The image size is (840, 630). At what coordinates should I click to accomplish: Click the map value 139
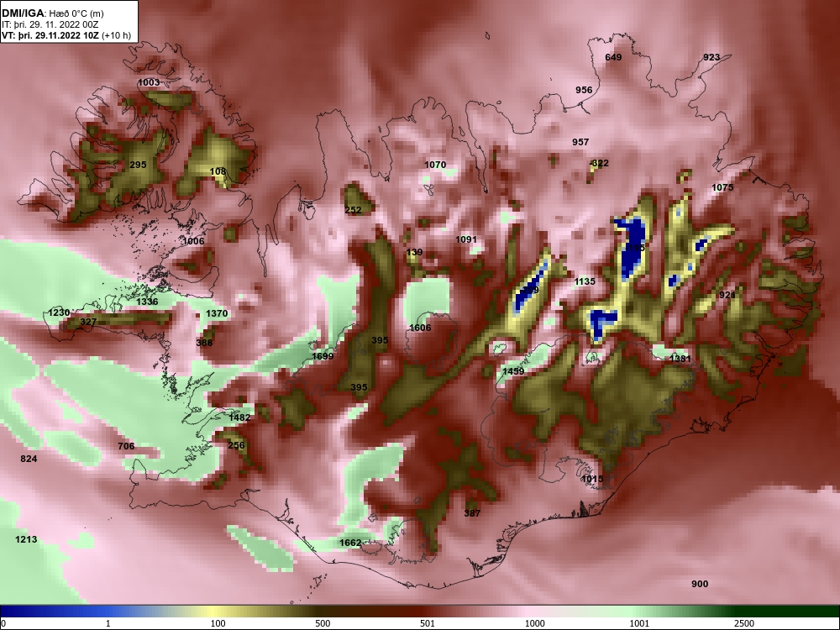click(x=415, y=252)
